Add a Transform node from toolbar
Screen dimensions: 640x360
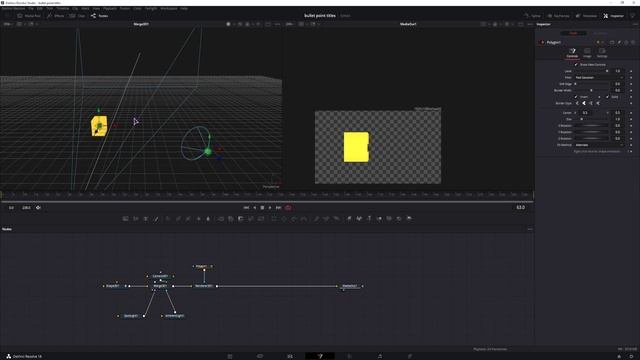pos(261,219)
